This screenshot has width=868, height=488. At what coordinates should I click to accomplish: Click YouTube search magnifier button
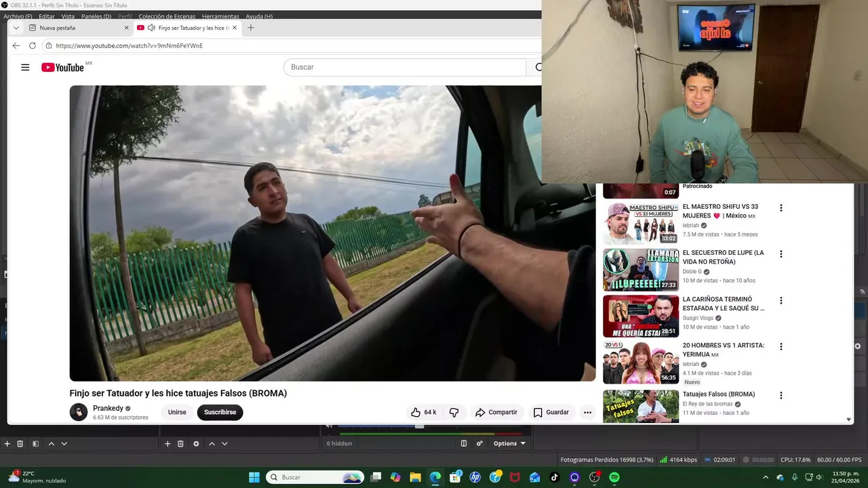pos(538,67)
